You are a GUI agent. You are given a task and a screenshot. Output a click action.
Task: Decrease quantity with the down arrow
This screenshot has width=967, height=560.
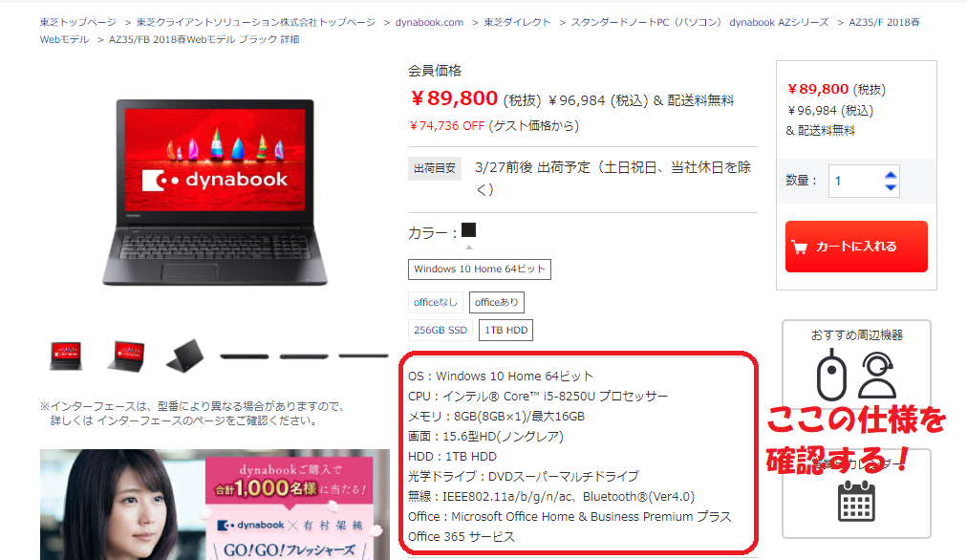[890, 187]
